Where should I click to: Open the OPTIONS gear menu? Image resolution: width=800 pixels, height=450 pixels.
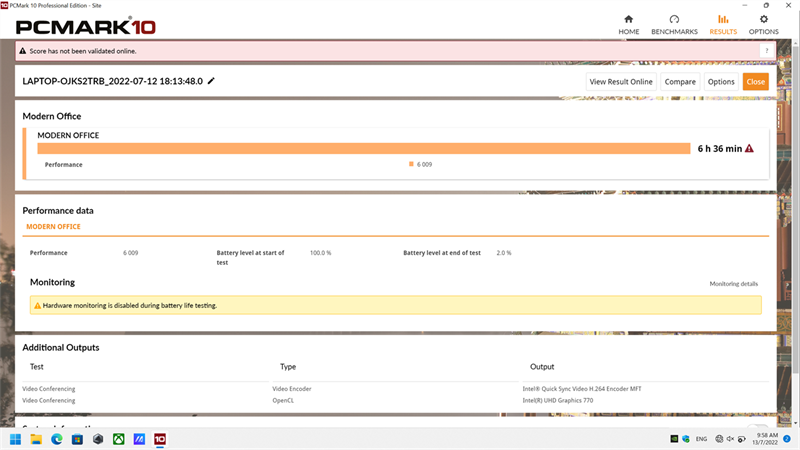(x=763, y=25)
